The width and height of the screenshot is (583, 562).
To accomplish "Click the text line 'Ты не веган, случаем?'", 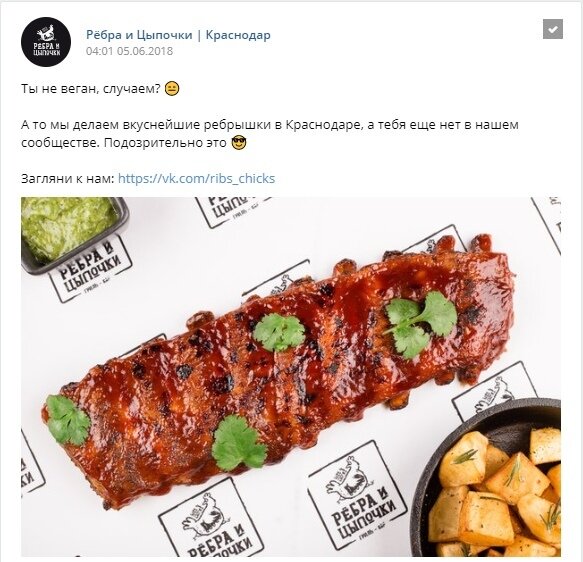I will pos(91,89).
